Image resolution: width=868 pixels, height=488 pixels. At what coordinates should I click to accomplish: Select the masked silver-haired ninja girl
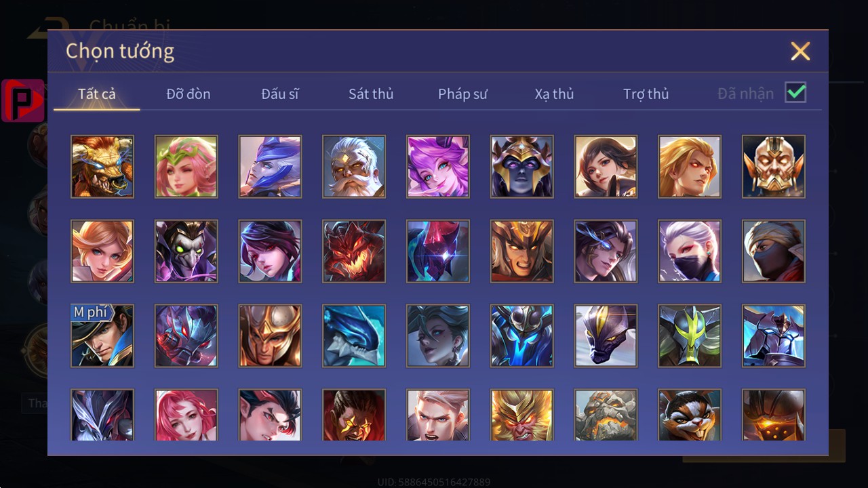point(690,251)
